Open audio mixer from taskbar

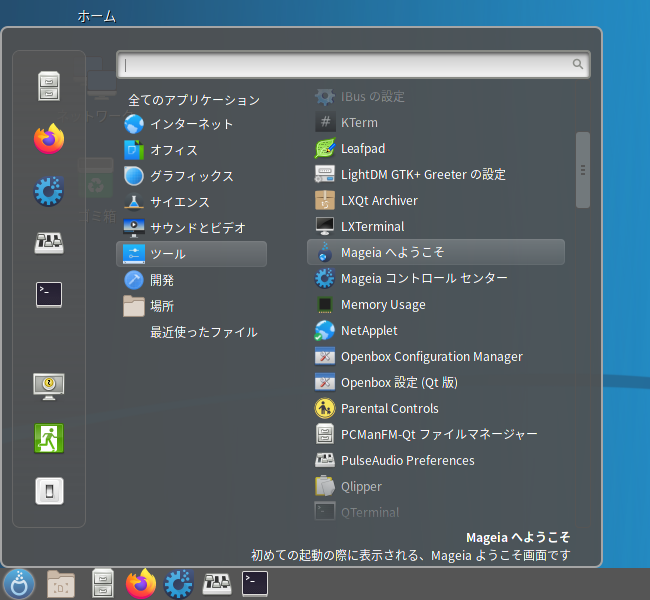(217, 584)
